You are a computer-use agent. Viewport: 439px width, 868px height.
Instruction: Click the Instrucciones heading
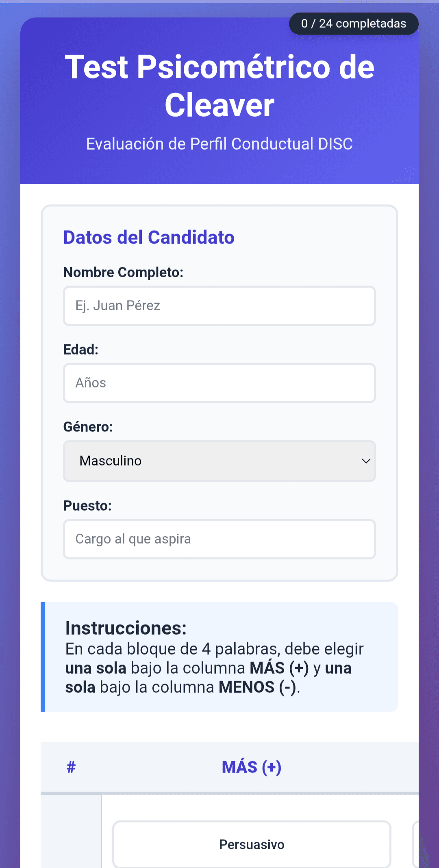tap(126, 628)
